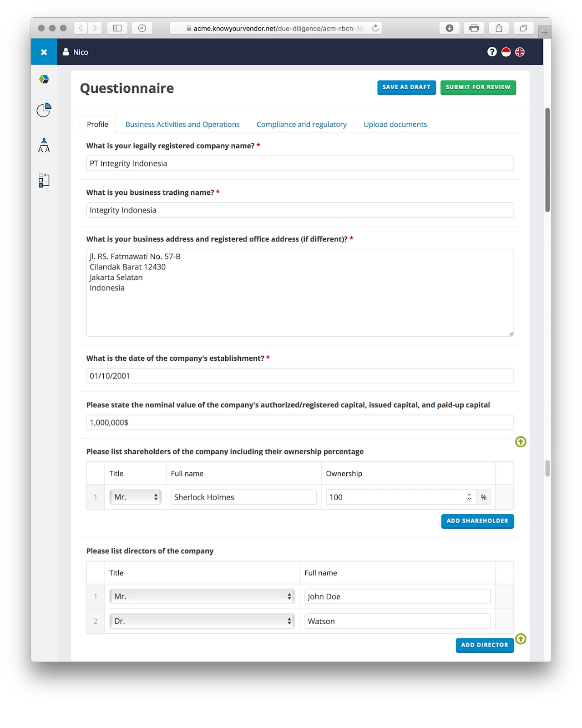
Task: Open the pie chart reports sidebar icon
Action: click(x=44, y=110)
